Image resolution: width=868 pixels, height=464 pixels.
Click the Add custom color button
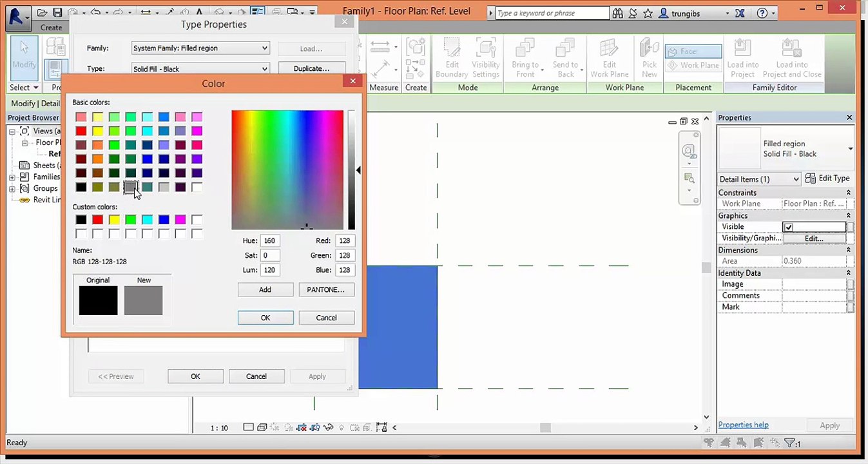click(x=265, y=290)
